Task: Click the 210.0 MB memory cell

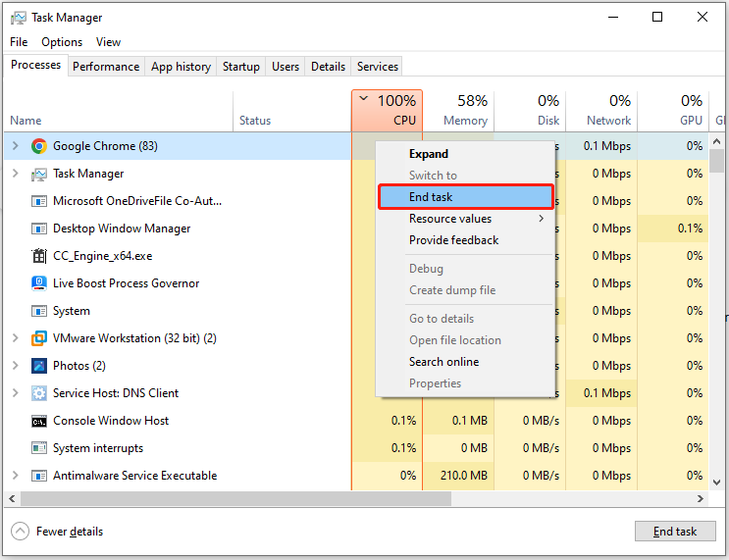Action: coord(458,476)
